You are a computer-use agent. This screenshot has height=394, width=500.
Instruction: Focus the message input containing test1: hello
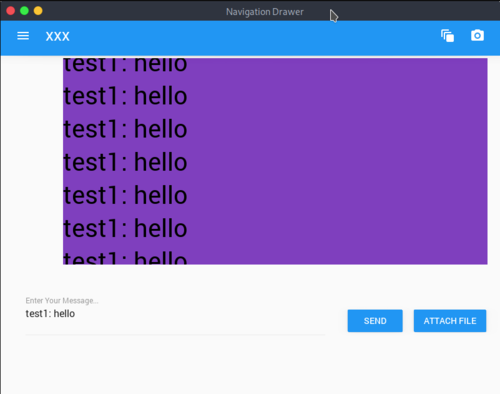[x=175, y=314]
